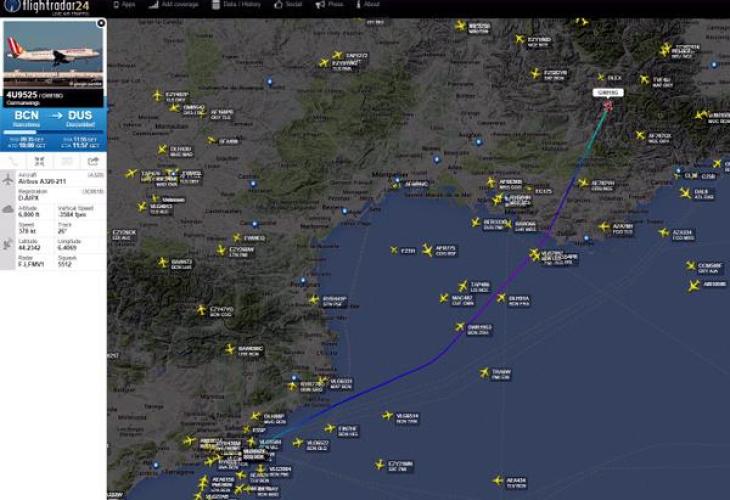This screenshot has height=500, width=730.
Task: Open the Data / History menu
Action: tap(237, 5)
